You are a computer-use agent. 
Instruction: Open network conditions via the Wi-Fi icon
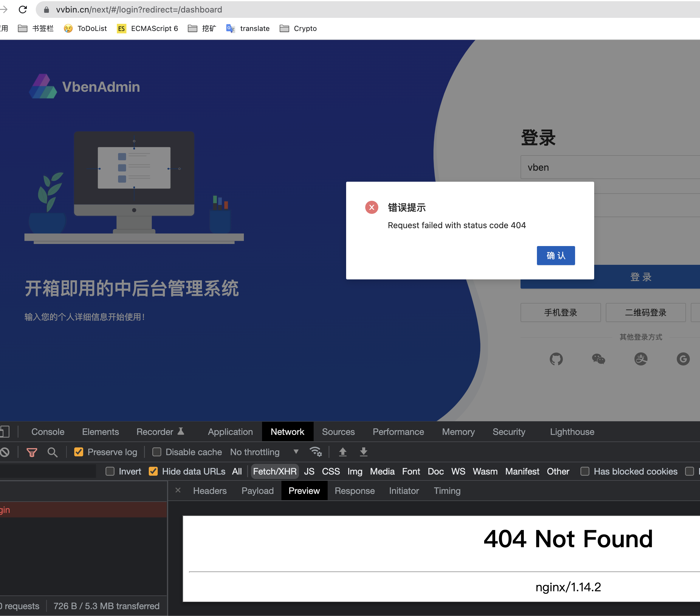coord(316,452)
